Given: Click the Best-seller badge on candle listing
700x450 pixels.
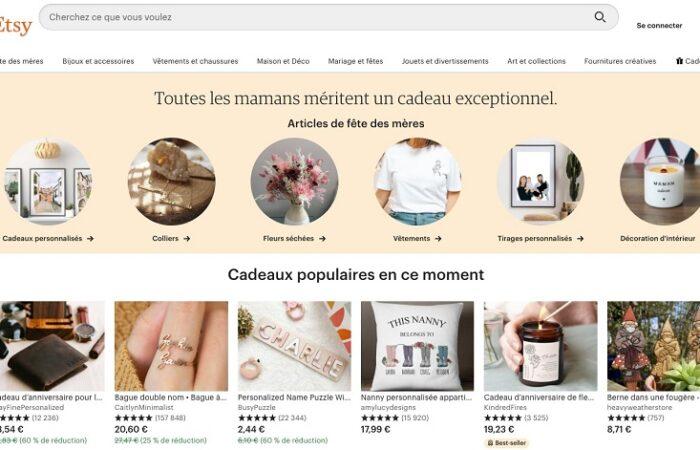Looking at the screenshot, I should (507, 443).
